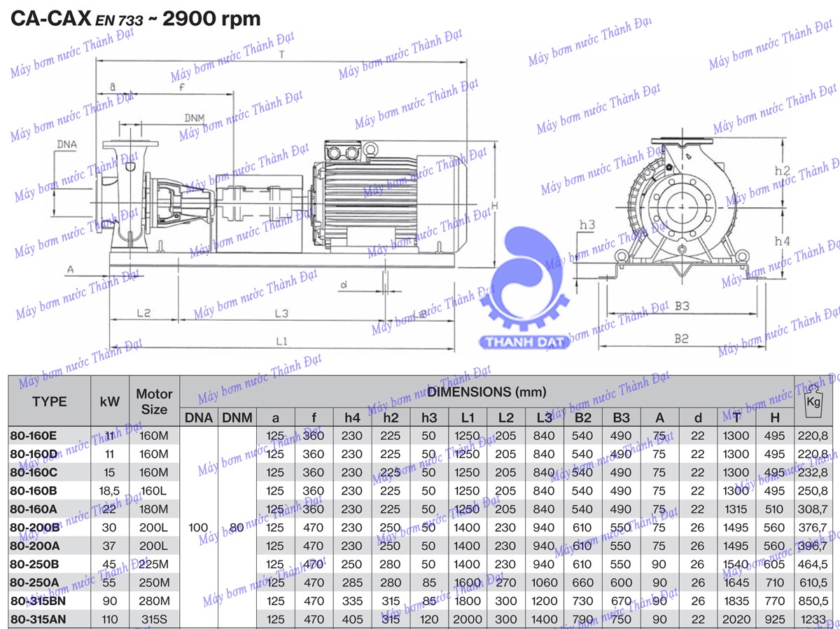Click the "110" kW value
Viewport: 840px width, 629px height.
pos(110,619)
